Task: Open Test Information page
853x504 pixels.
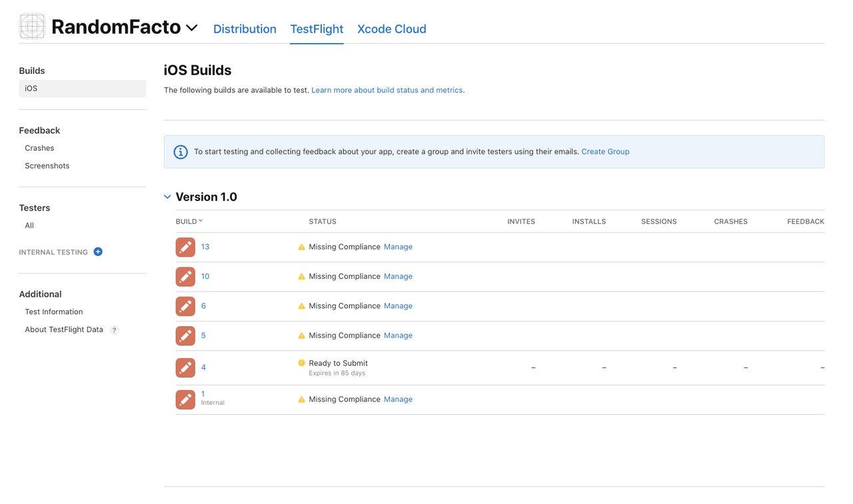Action: pyautogui.click(x=54, y=312)
